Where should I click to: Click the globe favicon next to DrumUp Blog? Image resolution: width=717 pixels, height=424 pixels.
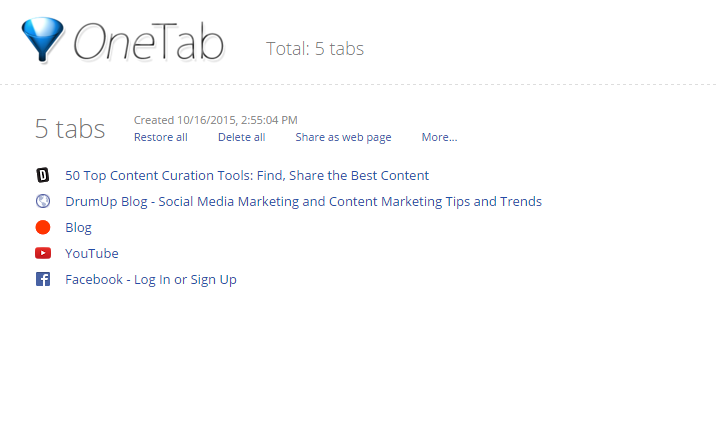[43, 201]
